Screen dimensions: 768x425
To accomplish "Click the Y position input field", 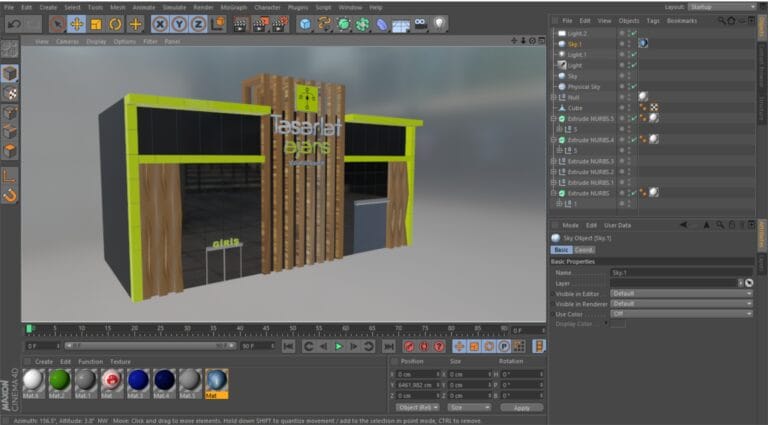I will pos(417,385).
